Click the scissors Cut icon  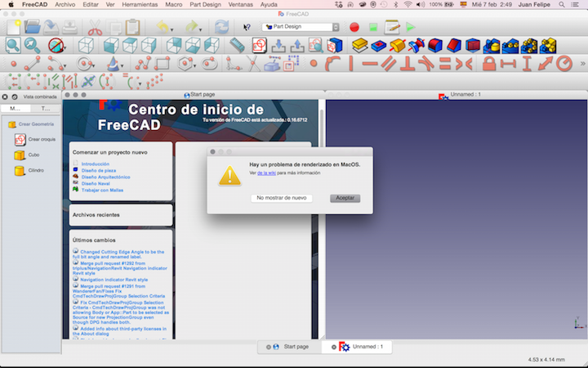pyautogui.click(x=95, y=28)
